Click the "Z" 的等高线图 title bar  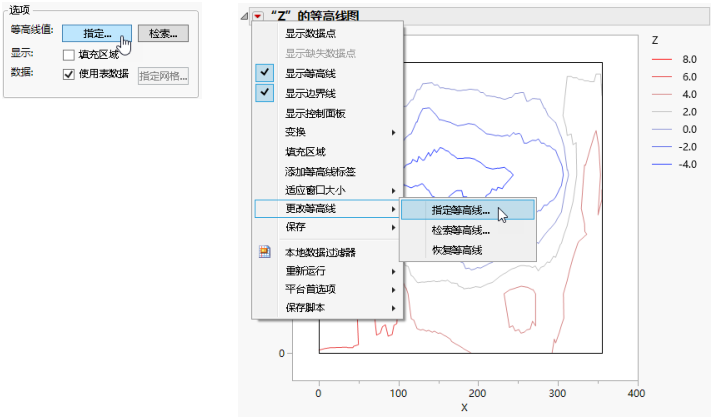480,16
